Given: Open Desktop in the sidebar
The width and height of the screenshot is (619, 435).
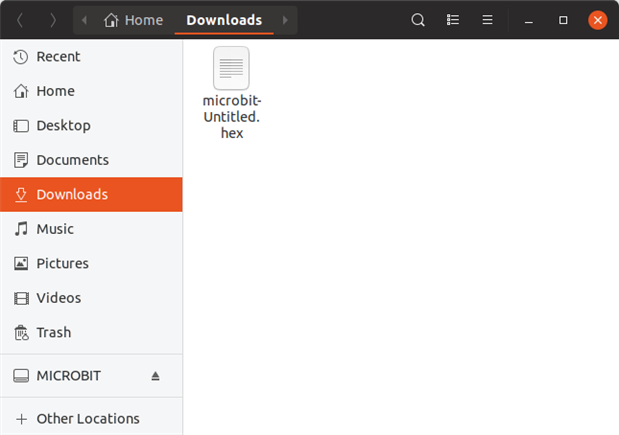Looking at the screenshot, I should click(91, 126).
